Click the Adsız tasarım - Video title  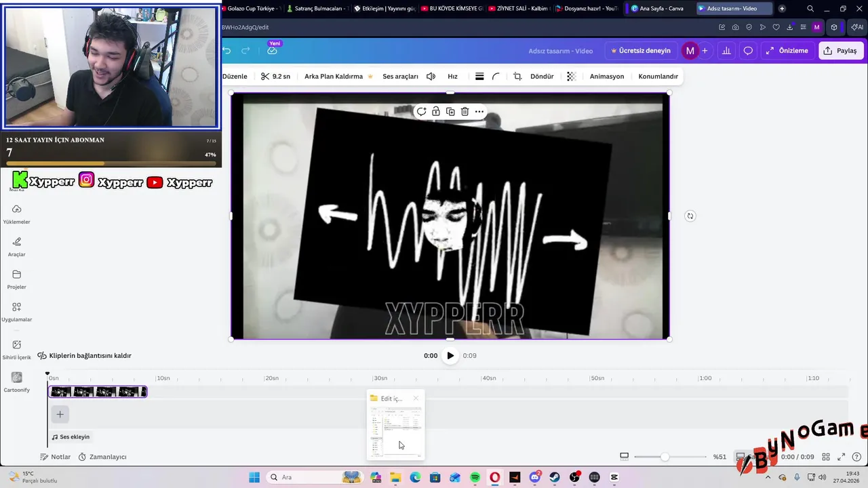(x=560, y=51)
